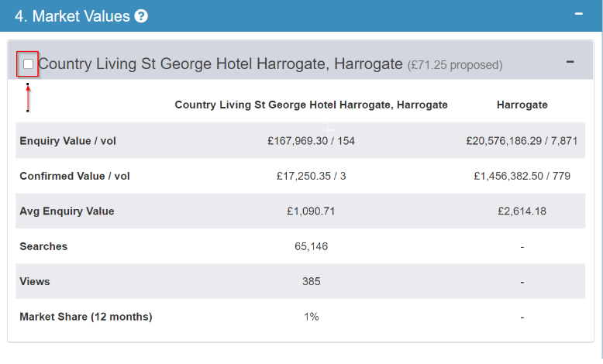Select the £1,090.71 value
This screenshot has height=364, width=603.
(x=311, y=211)
